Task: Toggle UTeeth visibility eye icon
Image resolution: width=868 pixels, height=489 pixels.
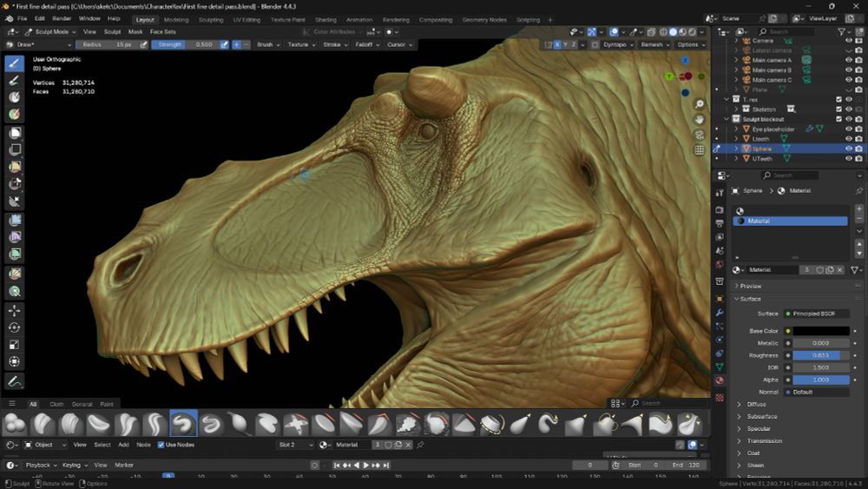Action: [x=849, y=158]
